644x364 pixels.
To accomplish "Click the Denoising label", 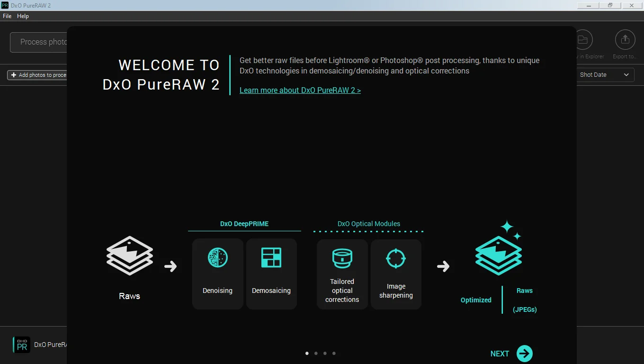I will pyautogui.click(x=218, y=291).
